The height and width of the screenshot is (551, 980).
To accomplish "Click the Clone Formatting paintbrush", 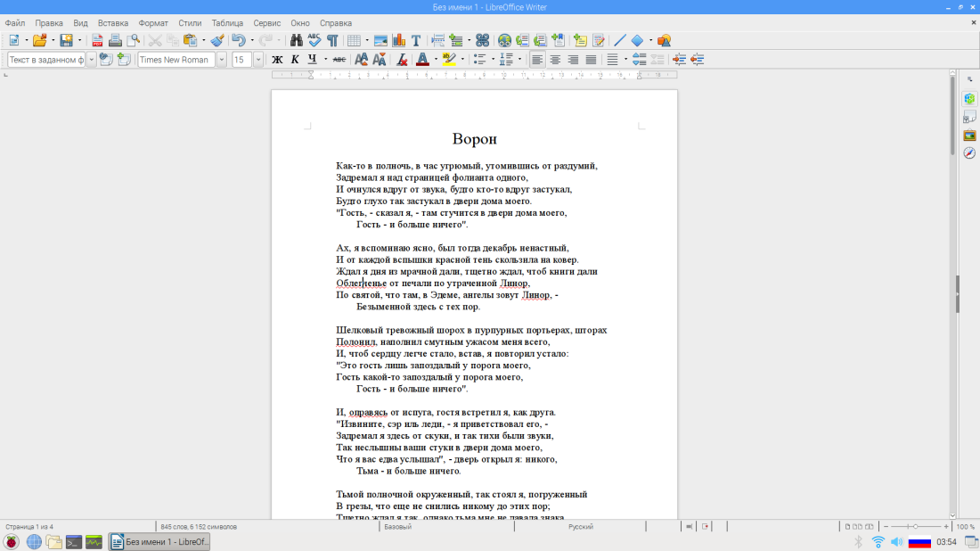I will (217, 40).
